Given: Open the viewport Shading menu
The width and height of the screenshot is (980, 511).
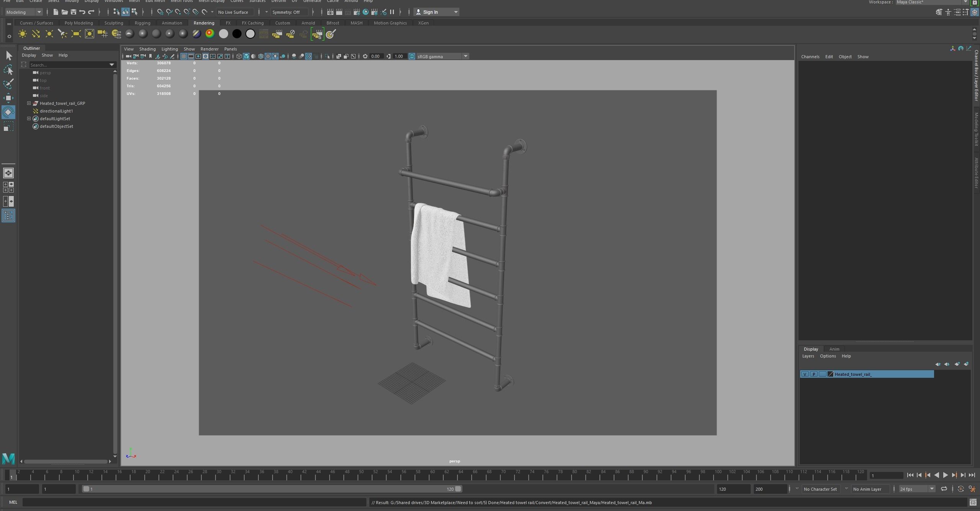Looking at the screenshot, I should click(x=147, y=49).
